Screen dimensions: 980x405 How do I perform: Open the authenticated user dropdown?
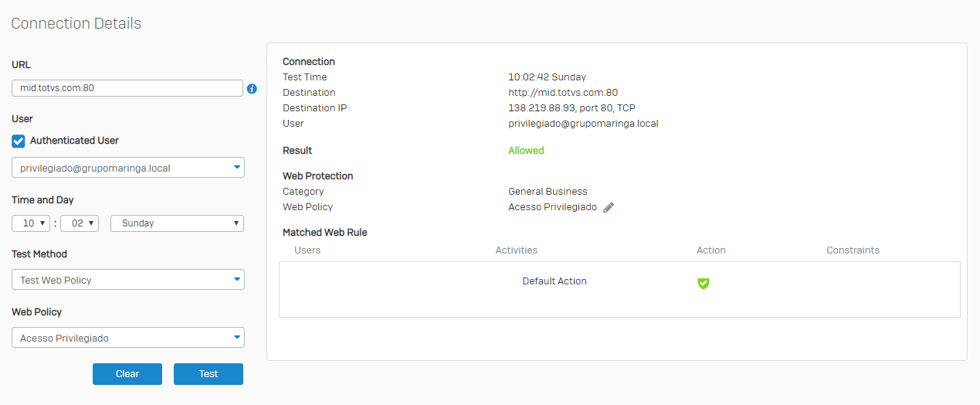coord(128,168)
